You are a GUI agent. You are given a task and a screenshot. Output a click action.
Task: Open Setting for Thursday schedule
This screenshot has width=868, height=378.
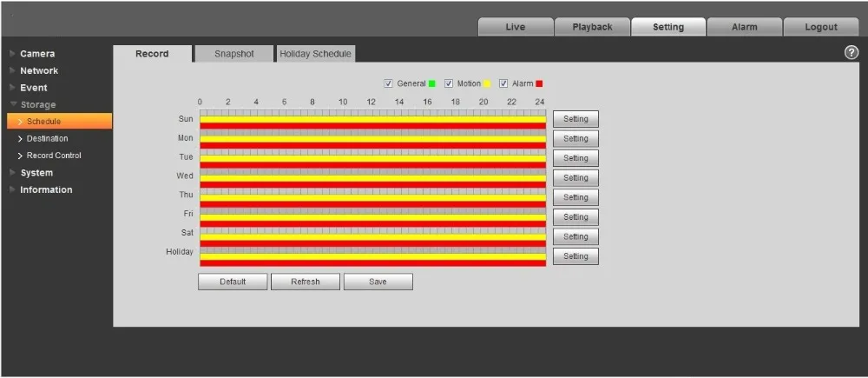(575, 197)
